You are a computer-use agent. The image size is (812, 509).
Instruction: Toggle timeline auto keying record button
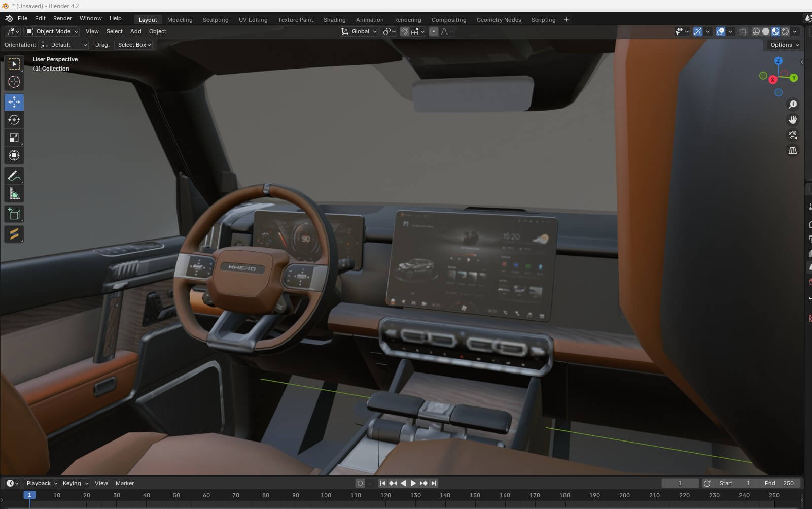pos(360,483)
